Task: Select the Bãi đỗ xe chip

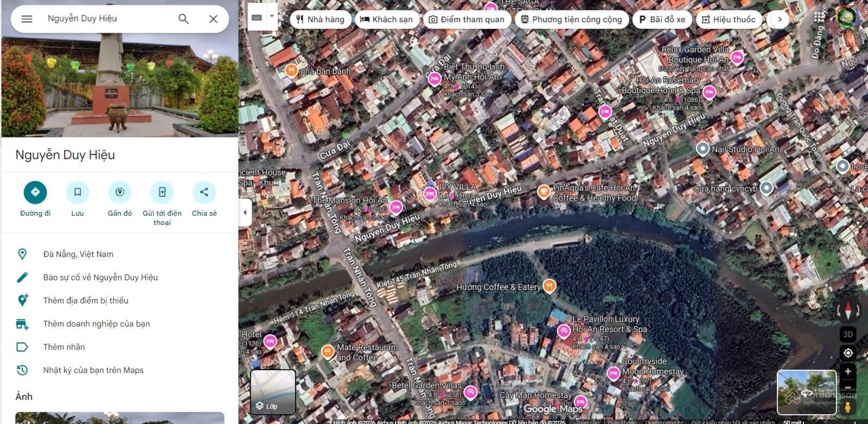Action: (x=662, y=20)
